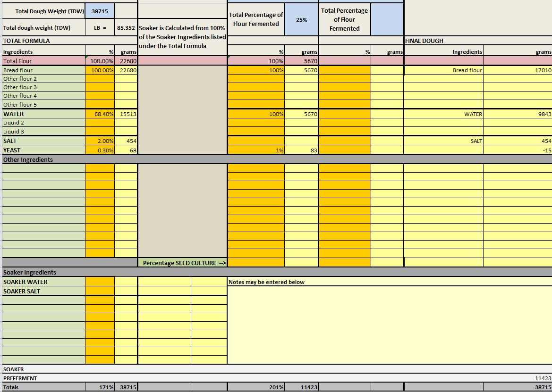Screen dimensions: 552x392
Task: Select the Final Dough Bread flour grams 17010
Action: 517,70
